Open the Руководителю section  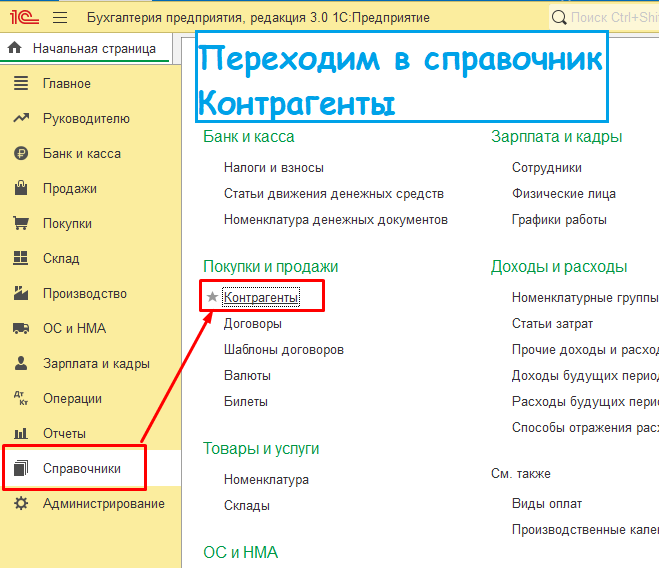(86, 119)
